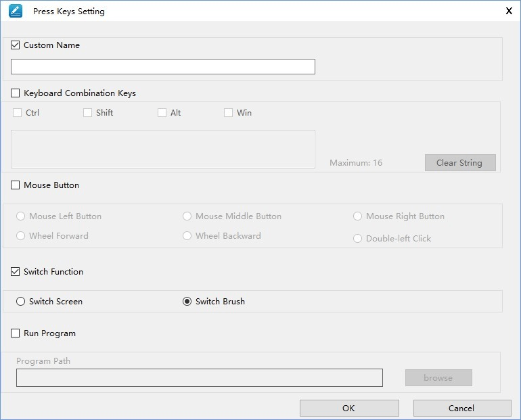This screenshot has width=521, height=420.
Task: Tick the Alt modifier checkbox
Action: click(162, 113)
